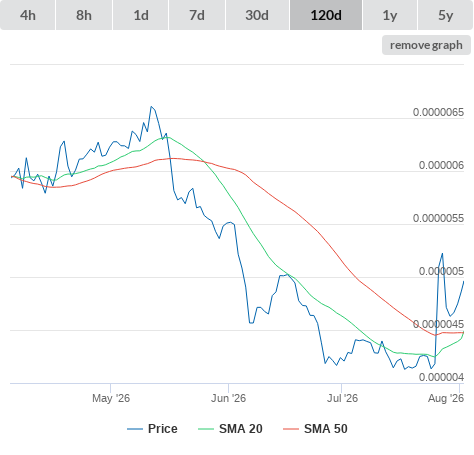Switch to the 8h time range
The height and width of the screenshot is (455, 474).
(x=84, y=15)
